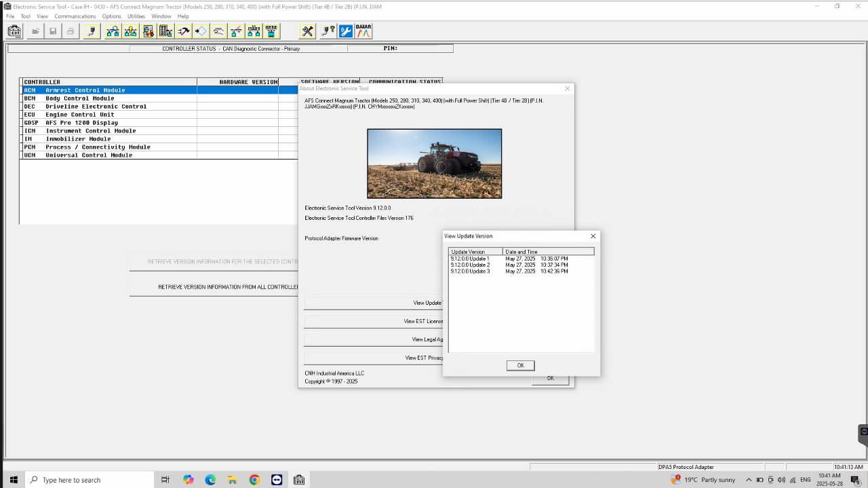Click the Windows taskbar search box
The width and height of the screenshot is (868, 488).
coord(90,480)
